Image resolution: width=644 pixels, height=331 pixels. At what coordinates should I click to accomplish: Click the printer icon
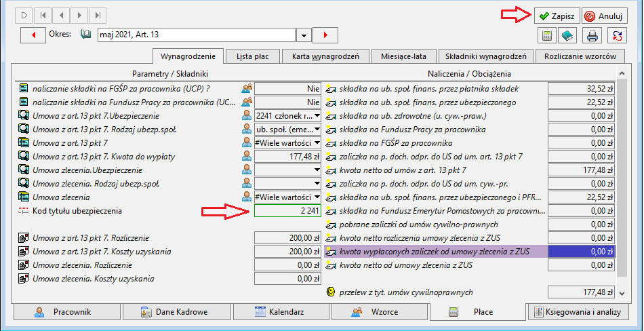click(592, 35)
